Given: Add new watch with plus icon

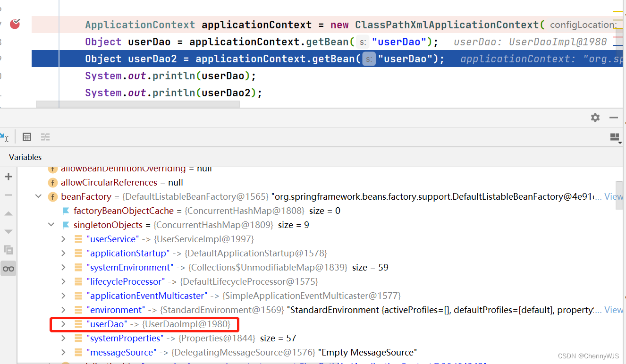Looking at the screenshot, I should [8, 177].
